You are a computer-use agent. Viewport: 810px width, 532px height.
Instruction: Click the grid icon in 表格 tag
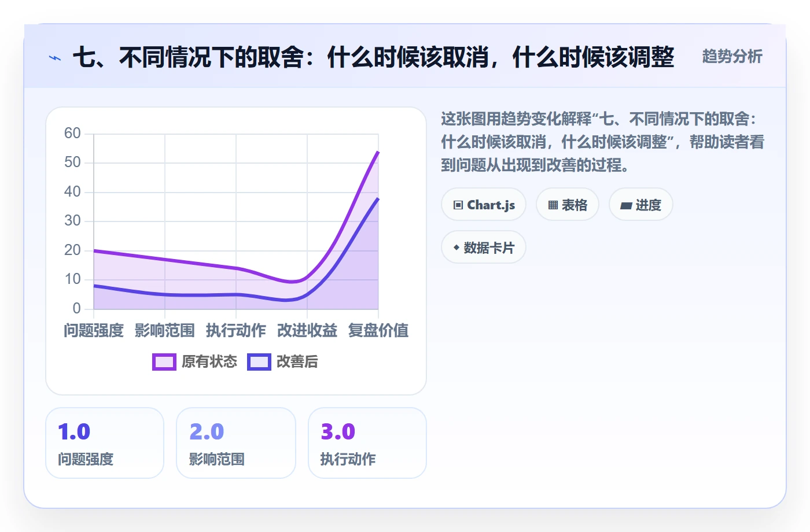553,205
